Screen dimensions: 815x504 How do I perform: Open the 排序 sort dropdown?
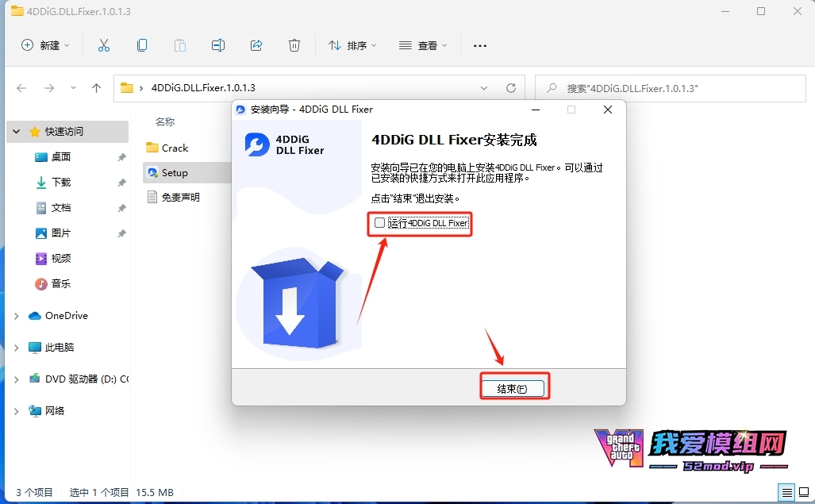tap(352, 46)
